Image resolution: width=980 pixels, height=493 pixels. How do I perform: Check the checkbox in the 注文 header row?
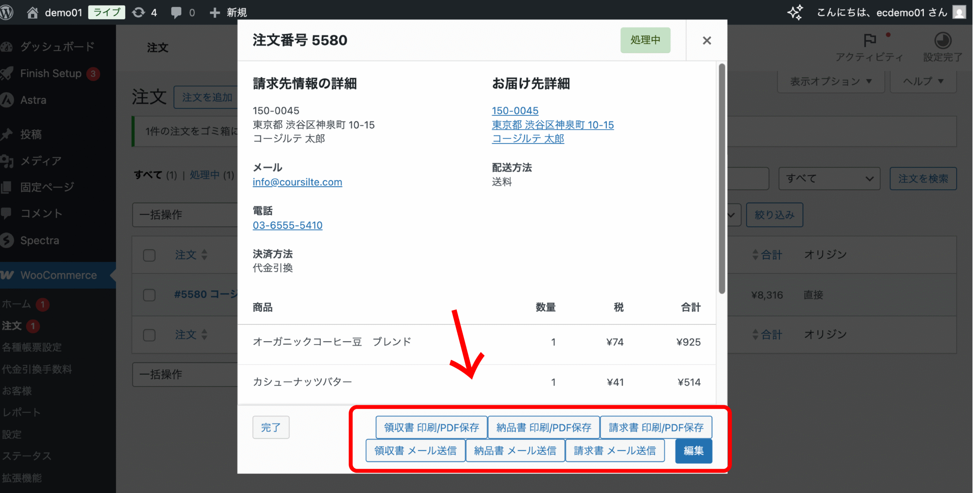coord(149,255)
